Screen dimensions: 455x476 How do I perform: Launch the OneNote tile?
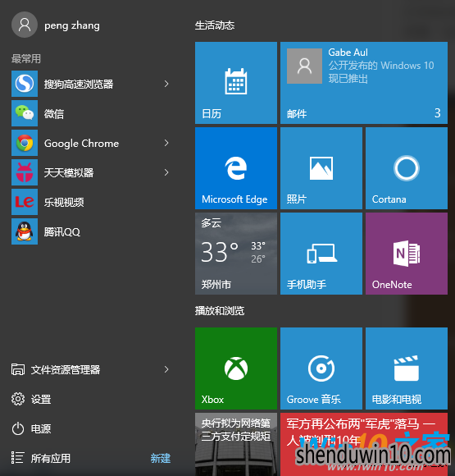[x=407, y=254]
